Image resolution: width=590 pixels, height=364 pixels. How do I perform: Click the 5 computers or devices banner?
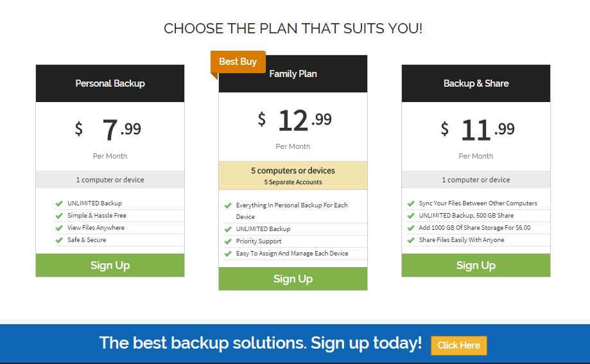click(293, 175)
